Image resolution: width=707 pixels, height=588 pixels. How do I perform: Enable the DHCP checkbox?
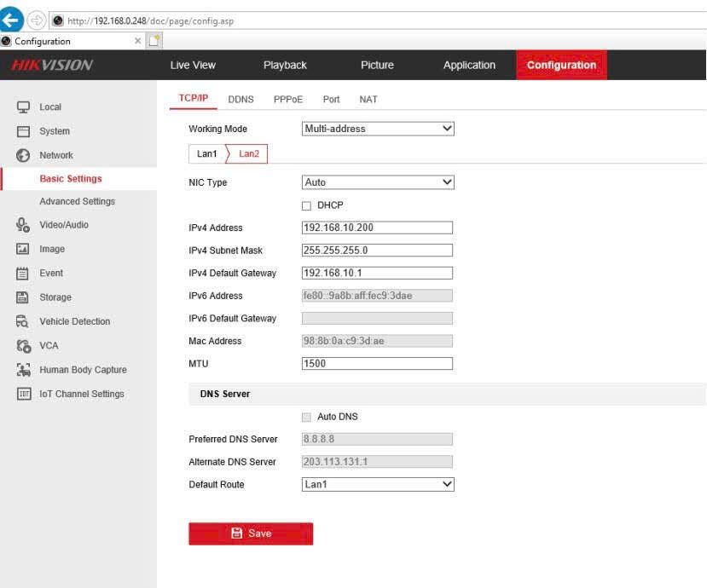click(307, 205)
